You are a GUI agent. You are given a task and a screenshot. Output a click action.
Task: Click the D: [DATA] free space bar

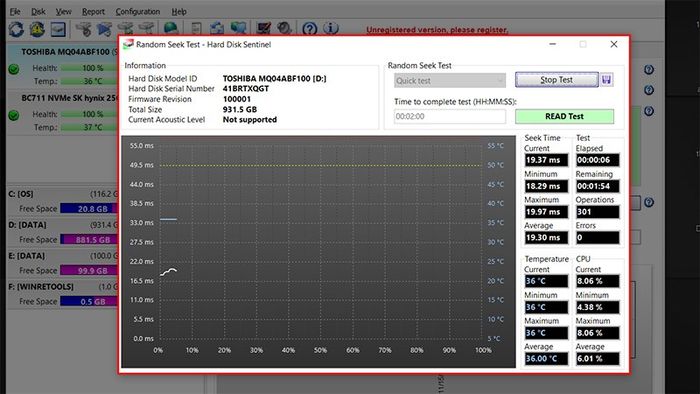[89, 240]
